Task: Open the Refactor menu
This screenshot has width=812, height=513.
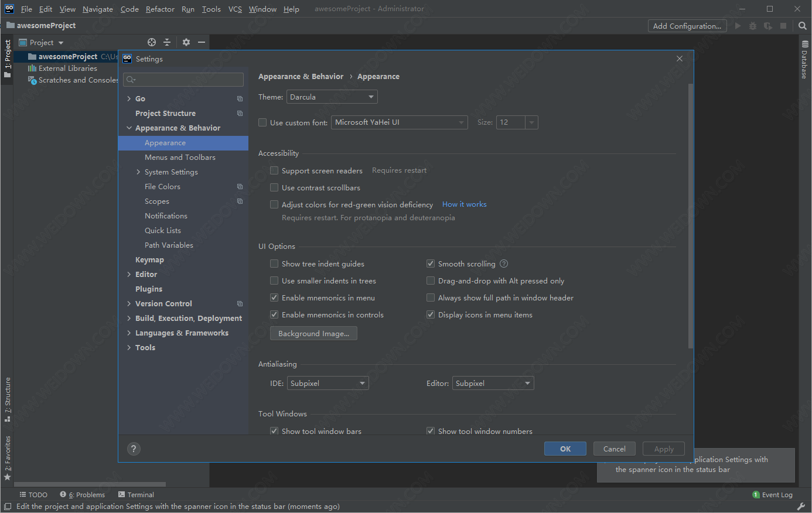Action: click(x=160, y=9)
